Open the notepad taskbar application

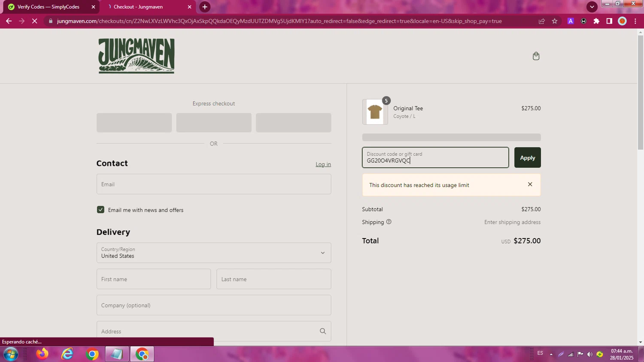click(x=117, y=354)
